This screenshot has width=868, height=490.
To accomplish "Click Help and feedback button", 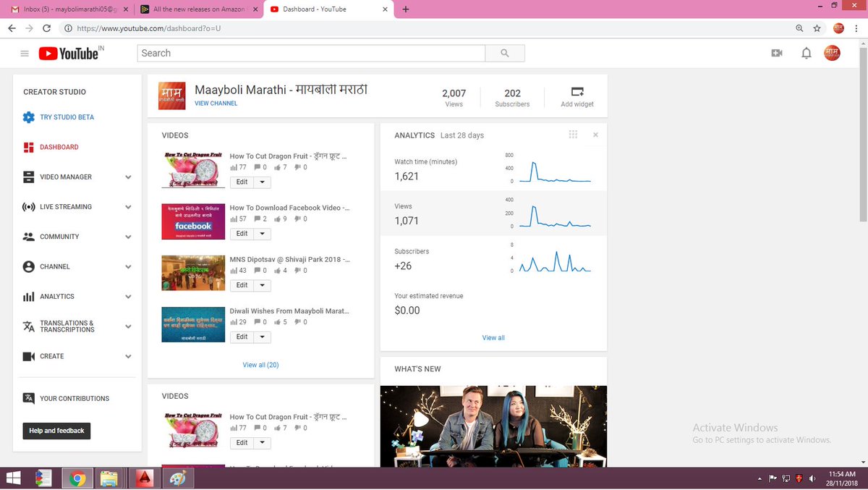I will point(56,431).
